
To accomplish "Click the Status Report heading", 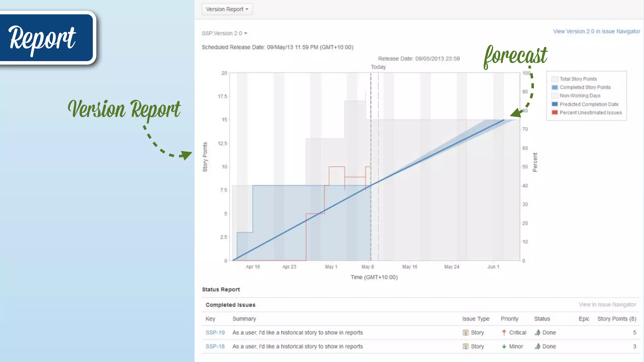I will pyautogui.click(x=221, y=289).
